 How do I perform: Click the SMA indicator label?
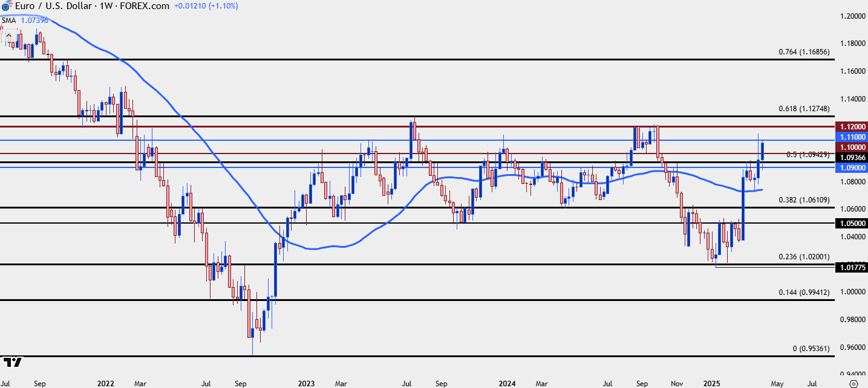8,20
